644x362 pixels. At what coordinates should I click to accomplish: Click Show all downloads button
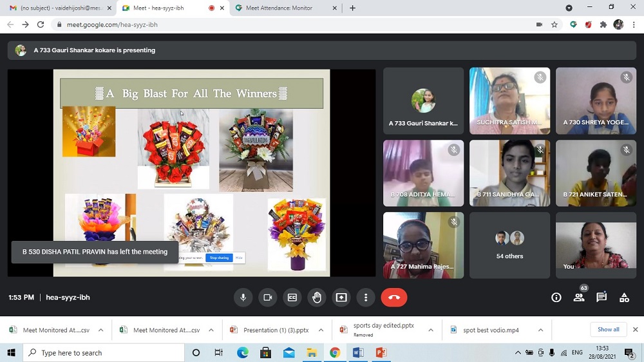(x=608, y=330)
